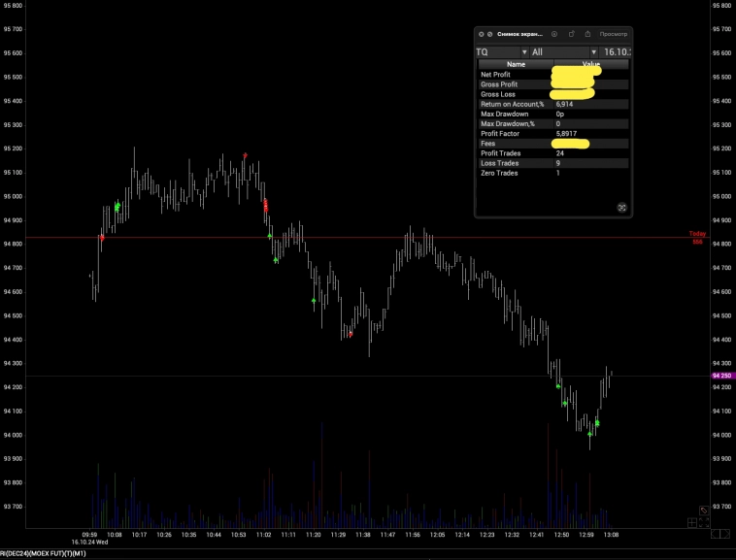The height and width of the screenshot is (560, 736).
Task: Click the Просмотр button
Action: click(x=613, y=34)
